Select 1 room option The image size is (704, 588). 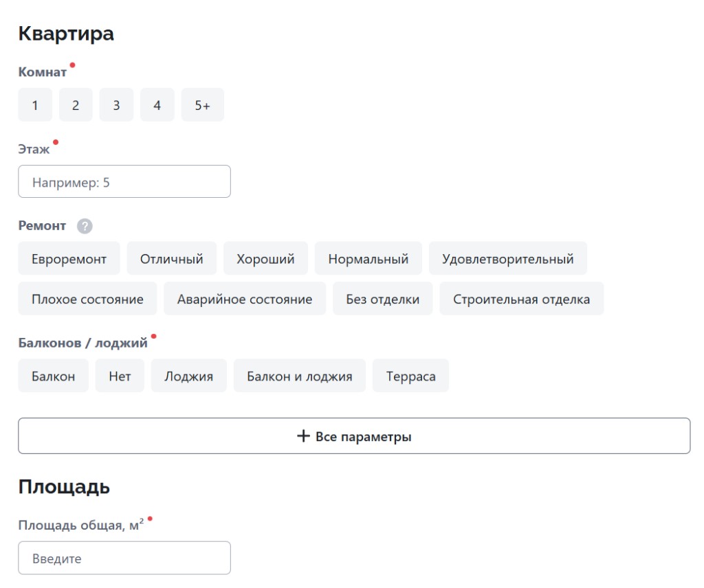[x=35, y=105]
